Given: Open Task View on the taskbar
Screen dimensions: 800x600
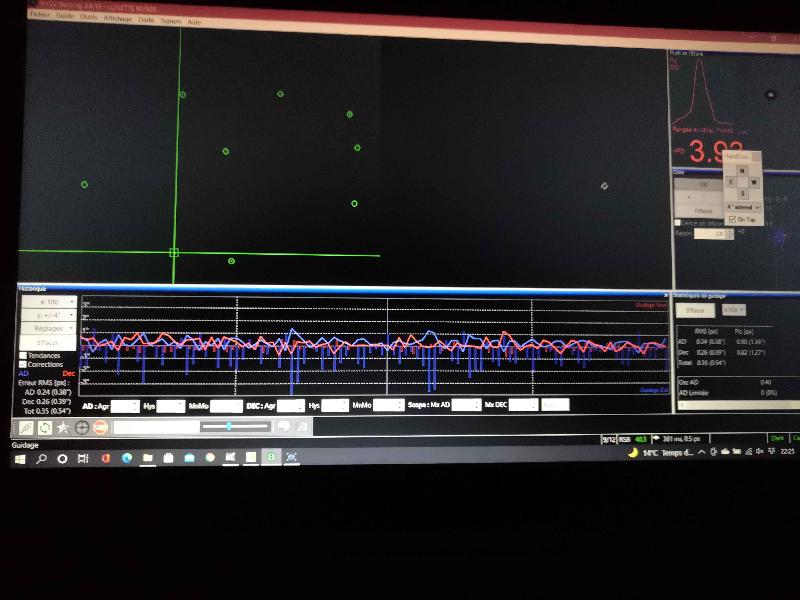Looking at the screenshot, I should point(83,458).
